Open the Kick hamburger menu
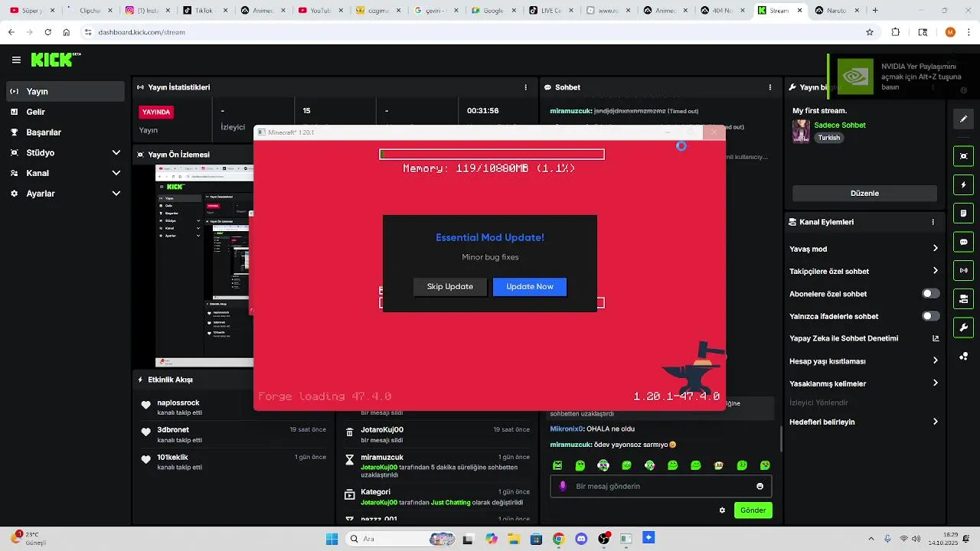 [x=16, y=60]
